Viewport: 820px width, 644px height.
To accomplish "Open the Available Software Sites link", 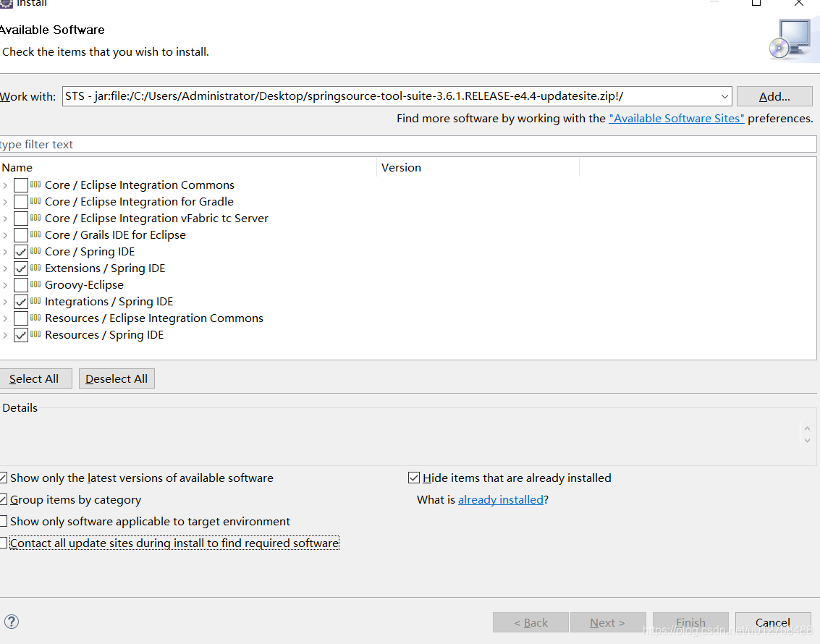I will click(676, 118).
